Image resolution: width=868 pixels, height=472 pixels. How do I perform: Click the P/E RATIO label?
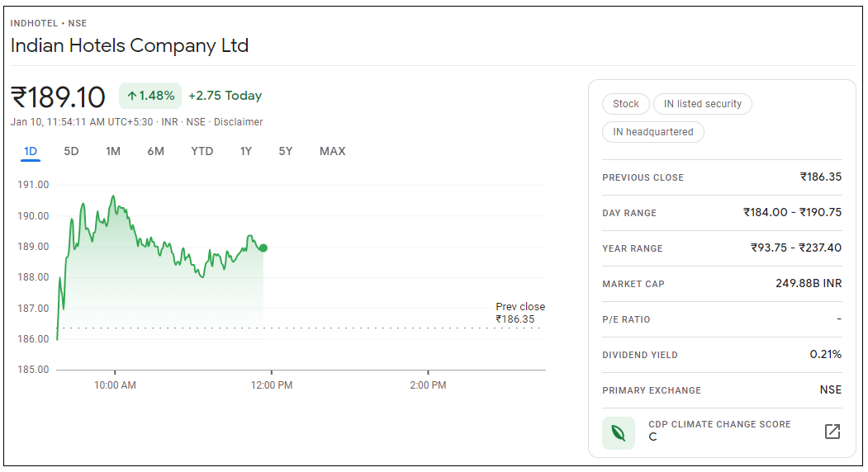626,319
